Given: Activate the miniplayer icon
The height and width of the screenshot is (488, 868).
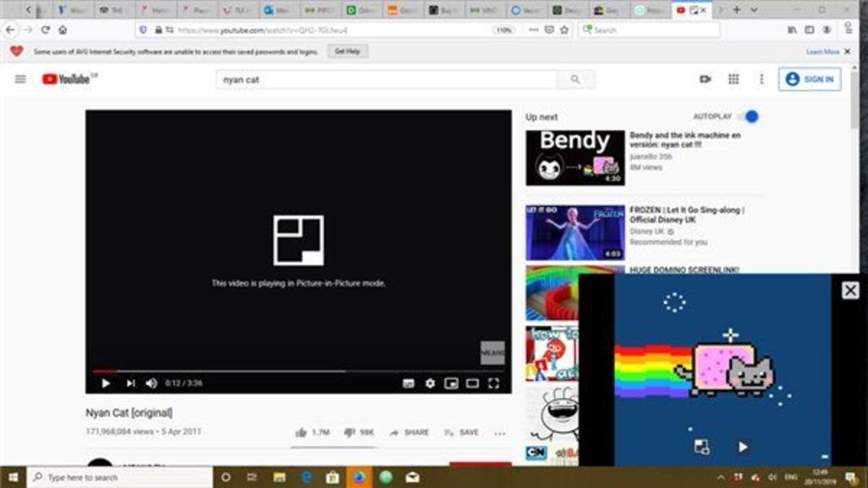Looking at the screenshot, I should coord(450,382).
